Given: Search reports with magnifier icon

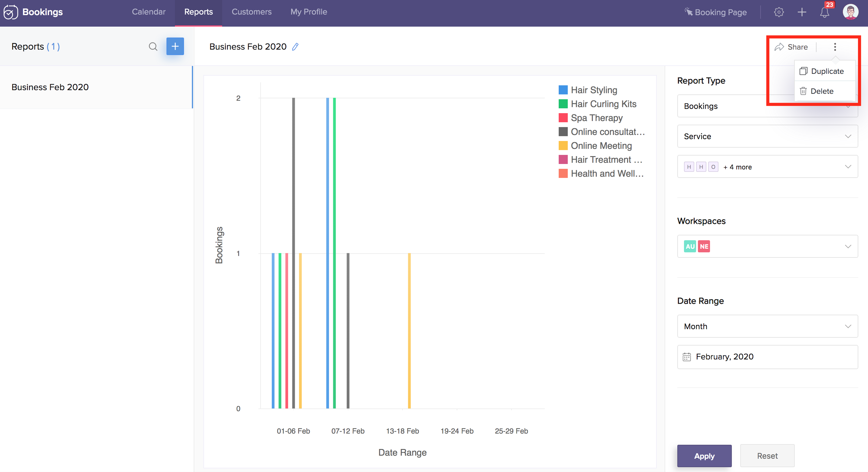Looking at the screenshot, I should (x=153, y=47).
